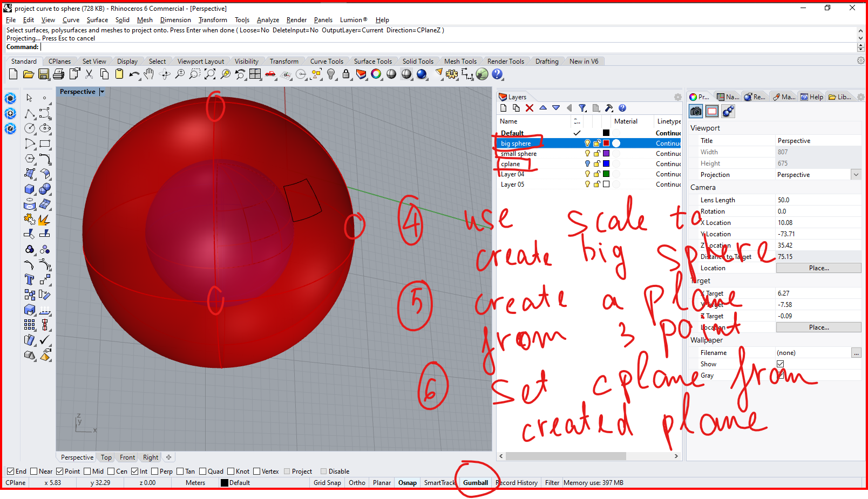Change the big sphere layer color swatch
Screen dimensions: 868x499
click(x=606, y=143)
